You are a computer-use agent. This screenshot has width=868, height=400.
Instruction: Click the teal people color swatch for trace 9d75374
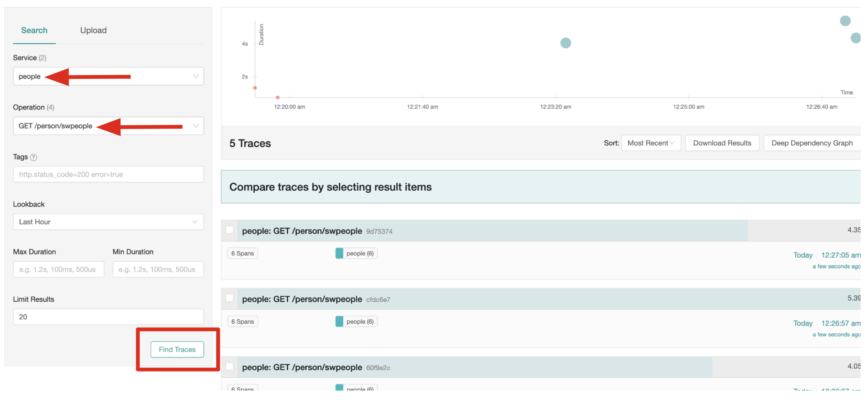339,253
